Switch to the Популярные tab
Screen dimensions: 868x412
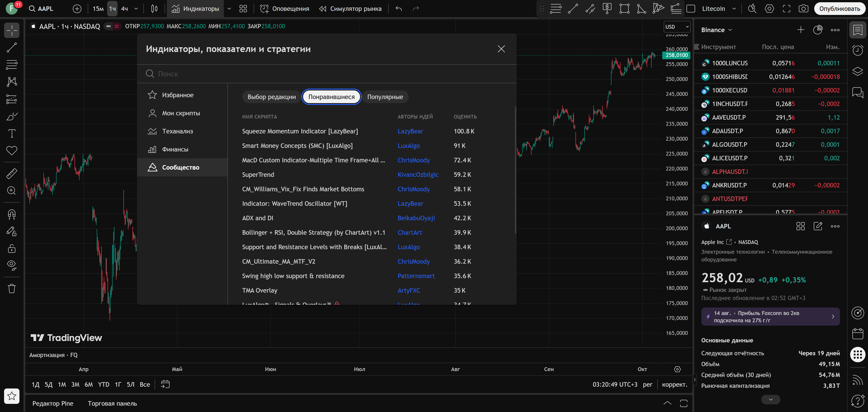click(x=385, y=97)
